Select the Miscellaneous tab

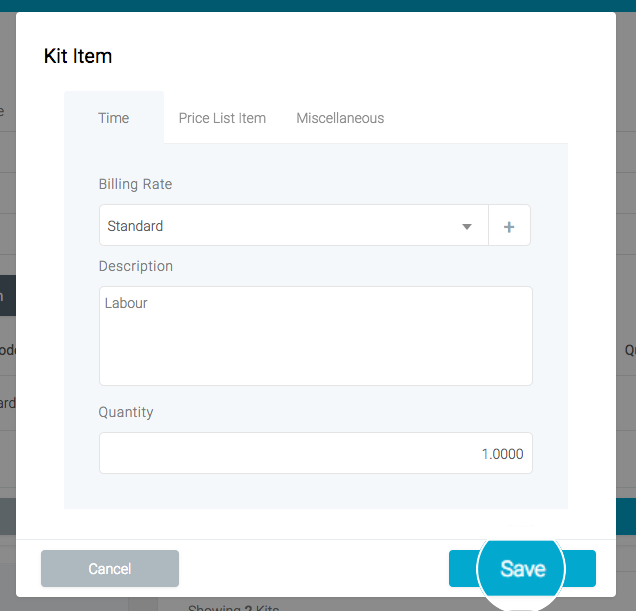tap(340, 118)
